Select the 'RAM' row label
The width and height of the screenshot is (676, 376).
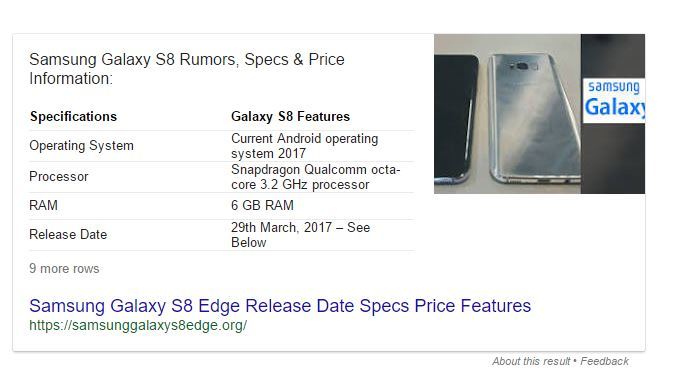coord(44,205)
